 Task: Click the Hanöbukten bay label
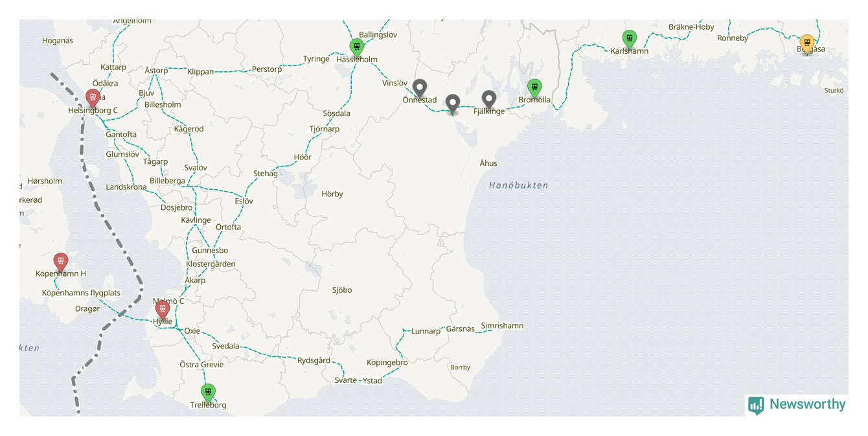pyautogui.click(x=519, y=185)
